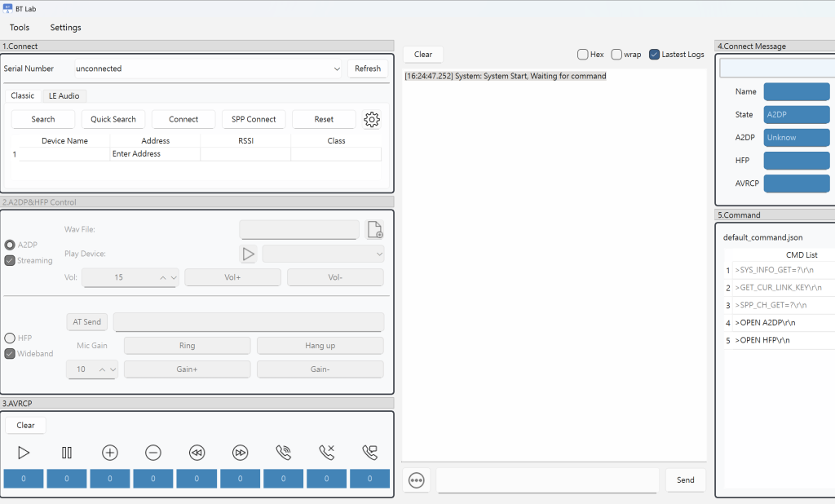Enable the Hex checkbox
835x504 pixels.
(583, 55)
